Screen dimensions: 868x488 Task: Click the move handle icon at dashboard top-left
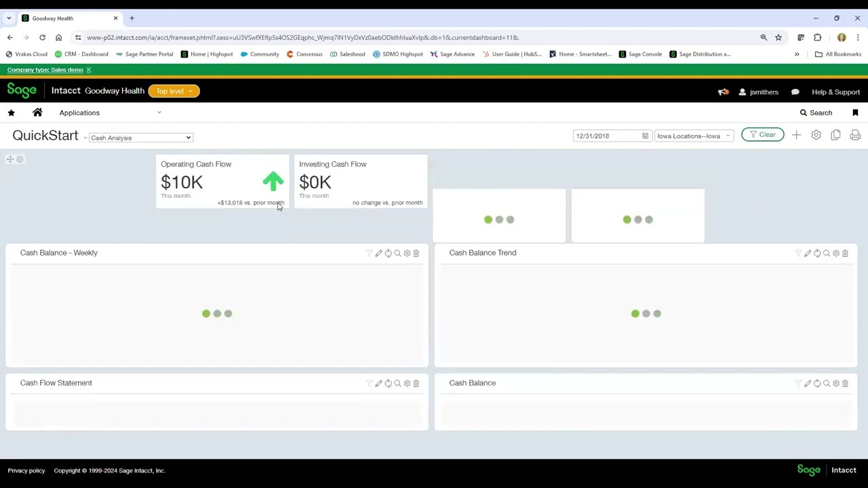click(x=10, y=159)
